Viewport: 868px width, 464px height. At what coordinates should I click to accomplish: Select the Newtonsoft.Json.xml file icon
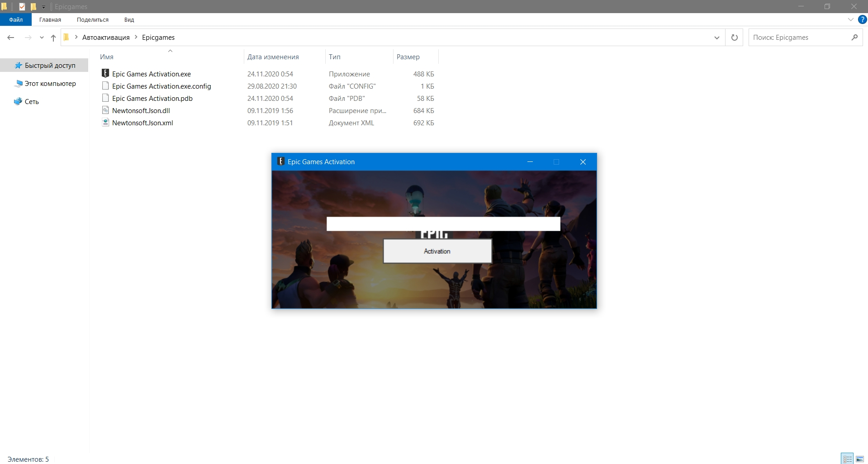[105, 122]
